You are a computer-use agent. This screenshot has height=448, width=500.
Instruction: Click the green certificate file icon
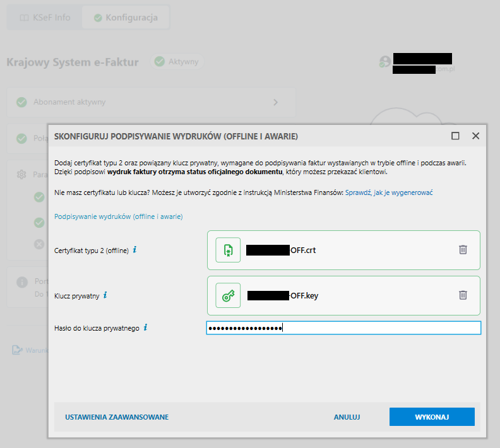228,250
